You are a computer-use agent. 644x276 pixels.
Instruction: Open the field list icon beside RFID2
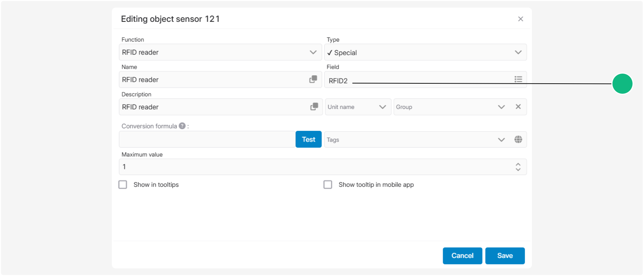pyautogui.click(x=518, y=80)
